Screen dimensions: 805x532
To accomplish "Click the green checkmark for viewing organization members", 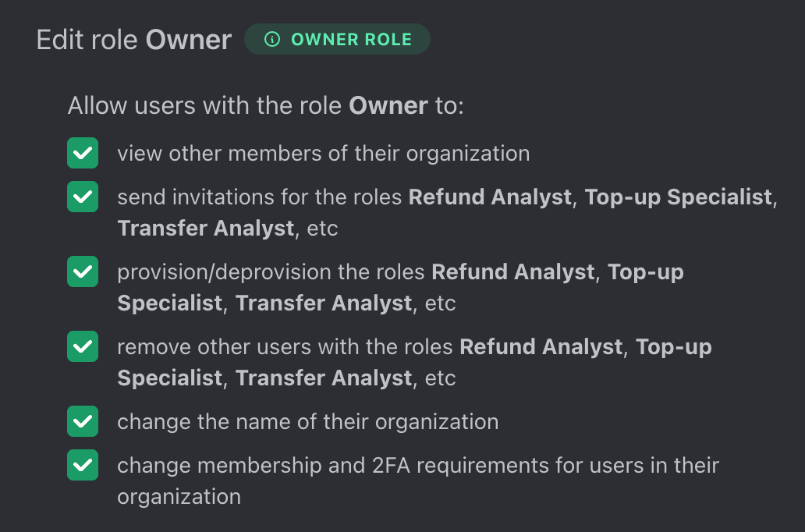I will click(x=82, y=153).
